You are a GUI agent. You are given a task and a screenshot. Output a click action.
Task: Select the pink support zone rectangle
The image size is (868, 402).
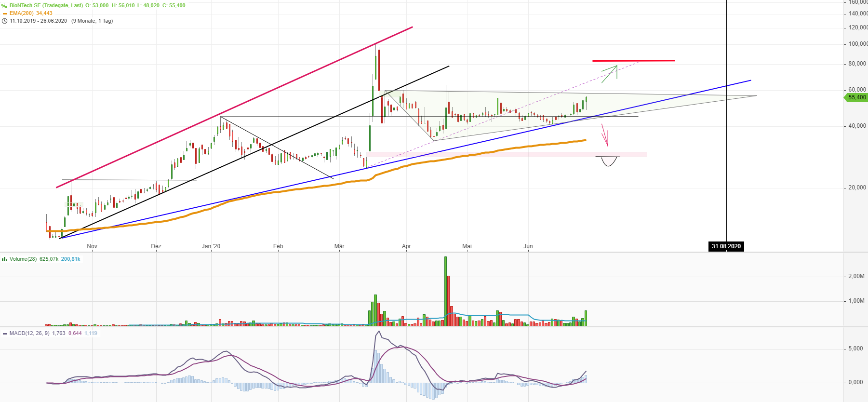click(507, 155)
